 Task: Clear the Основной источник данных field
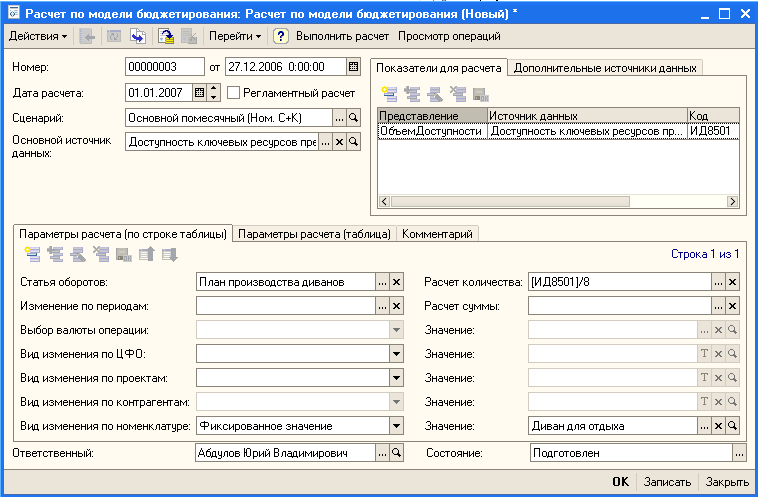(x=339, y=143)
